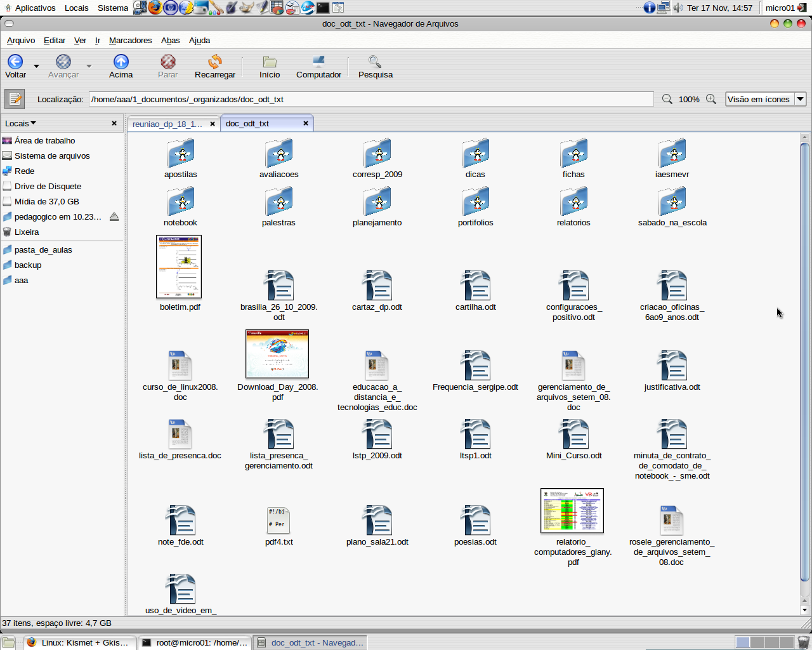Click the volume speaker tray icon

(678, 8)
